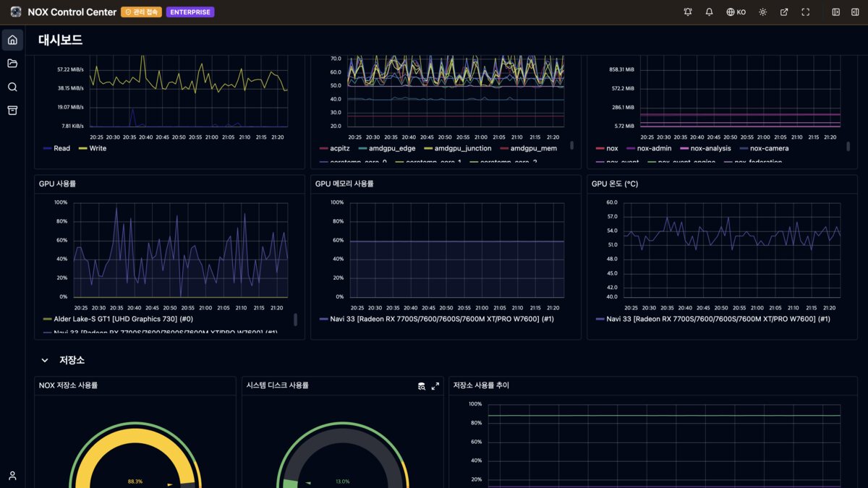Enter fullscreen mode using header icon
The height and width of the screenshot is (488, 868).
point(806,12)
